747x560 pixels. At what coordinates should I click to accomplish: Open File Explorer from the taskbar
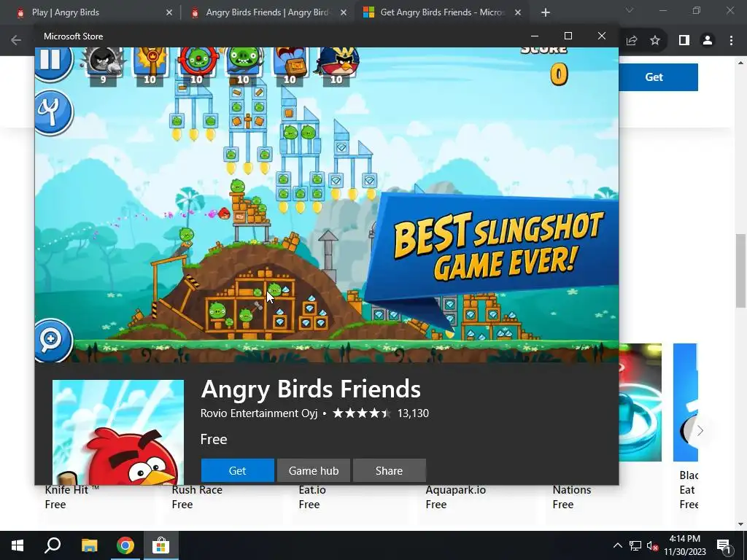coord(89,545)
